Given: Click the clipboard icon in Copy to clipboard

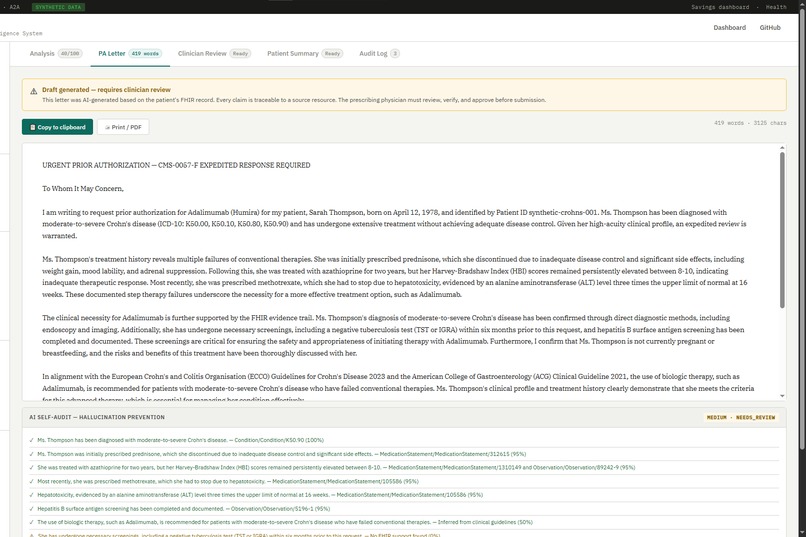Looking at the screenshot, I should [x=32, y=127].
